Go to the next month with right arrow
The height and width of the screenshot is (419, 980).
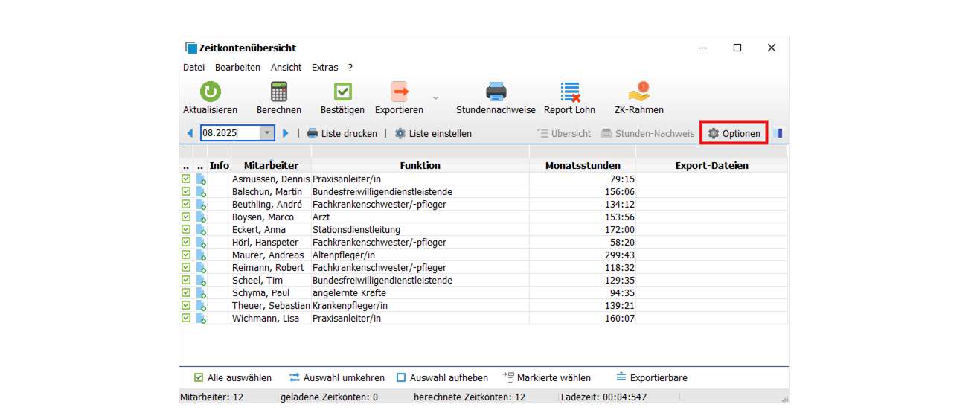[x=286, y=133]
